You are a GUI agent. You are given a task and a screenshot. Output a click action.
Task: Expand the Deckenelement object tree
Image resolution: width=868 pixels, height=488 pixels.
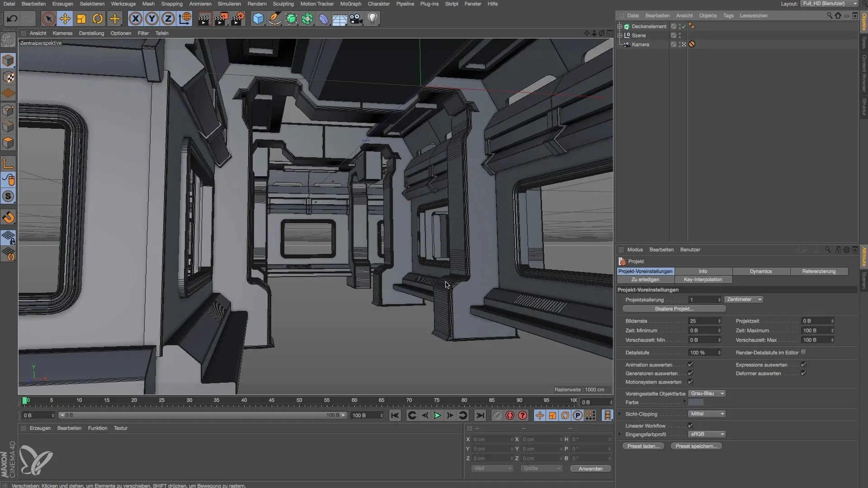point(620,26)
